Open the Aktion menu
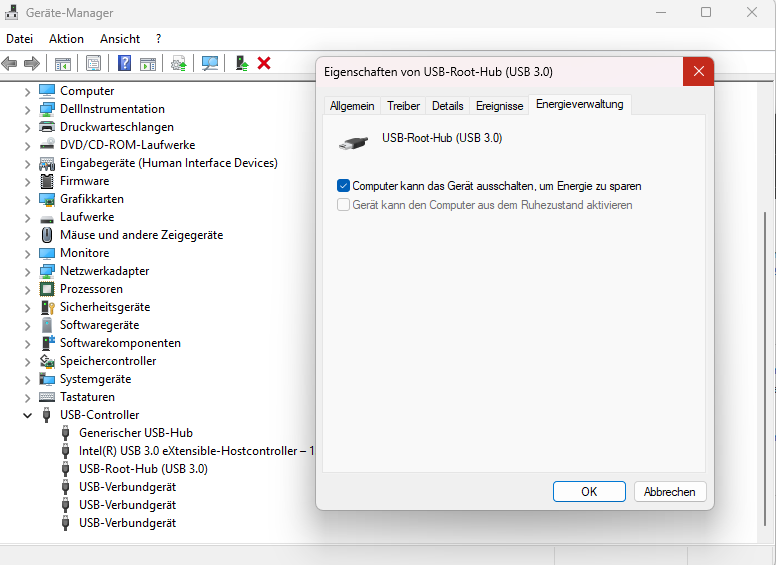776x565 pixels. (x=66, y=39)
